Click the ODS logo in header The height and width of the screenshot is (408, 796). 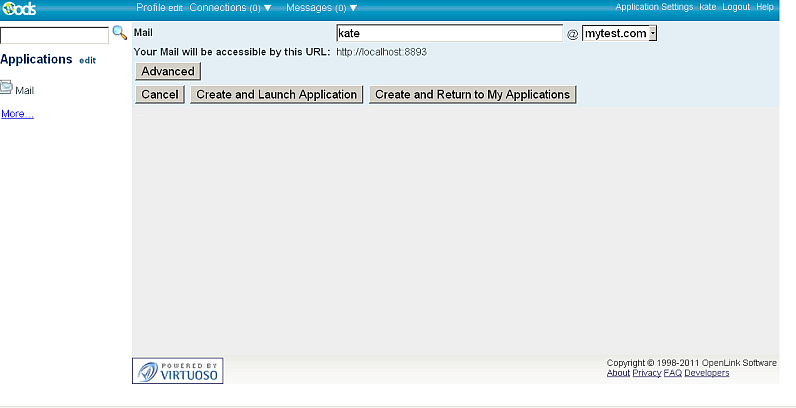tap(19, 8)
